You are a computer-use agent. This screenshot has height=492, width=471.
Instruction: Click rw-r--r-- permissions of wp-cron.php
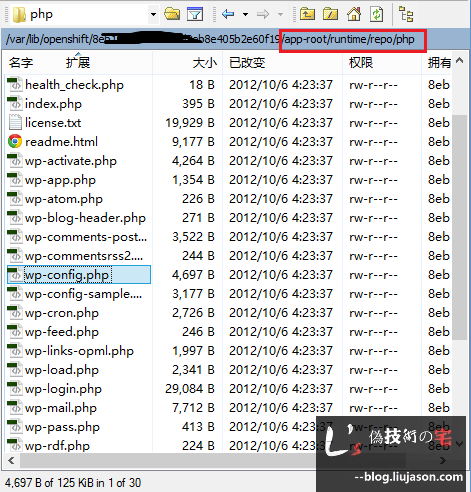click(373, 313)
